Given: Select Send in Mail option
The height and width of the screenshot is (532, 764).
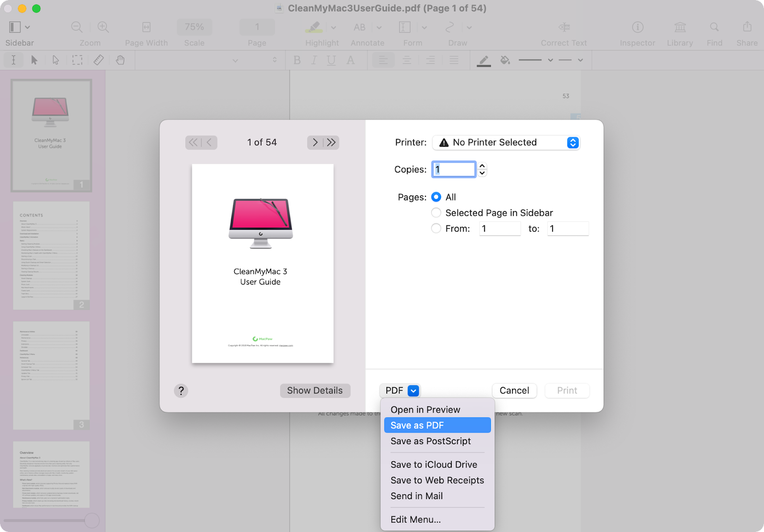Looking at the screenshot, I should click(x=416, y=496).
